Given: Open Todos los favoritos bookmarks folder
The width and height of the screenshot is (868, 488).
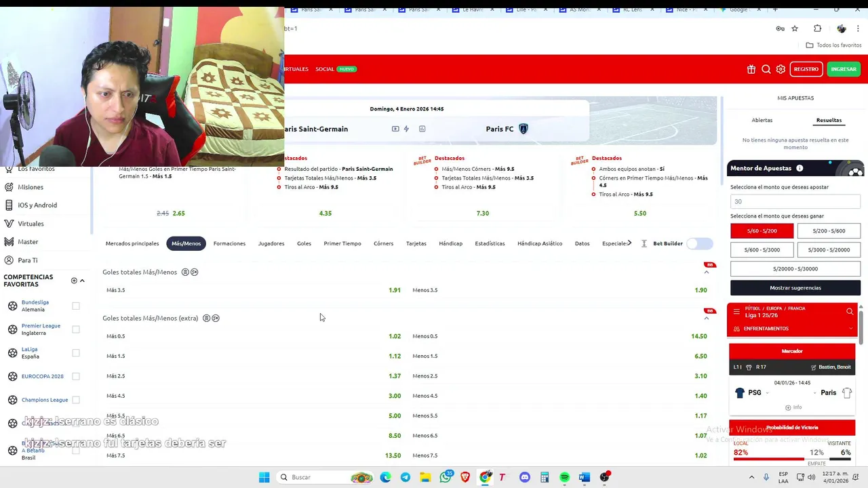Looking at the screenshot, I should tap(833, 45).
